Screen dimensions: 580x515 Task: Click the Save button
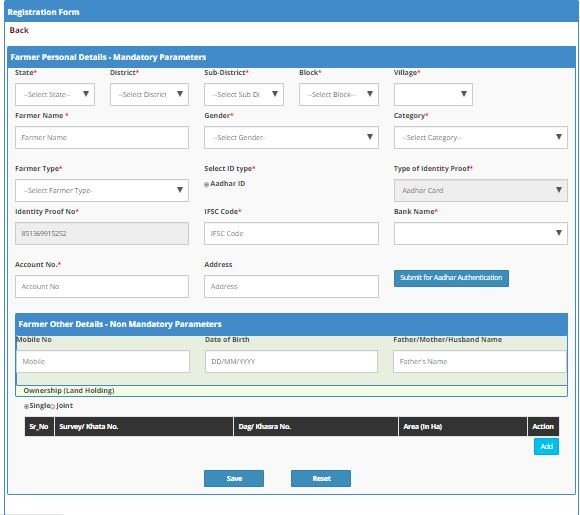point(234,478)
